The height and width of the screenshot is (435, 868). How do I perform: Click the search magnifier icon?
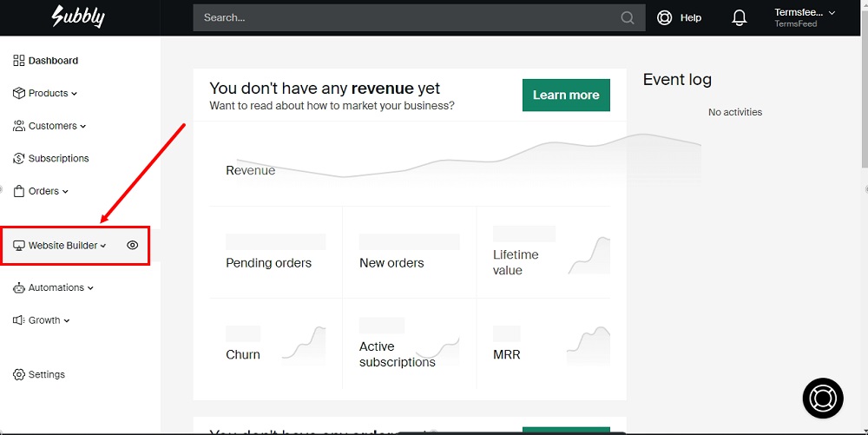[x=628, y=17]
